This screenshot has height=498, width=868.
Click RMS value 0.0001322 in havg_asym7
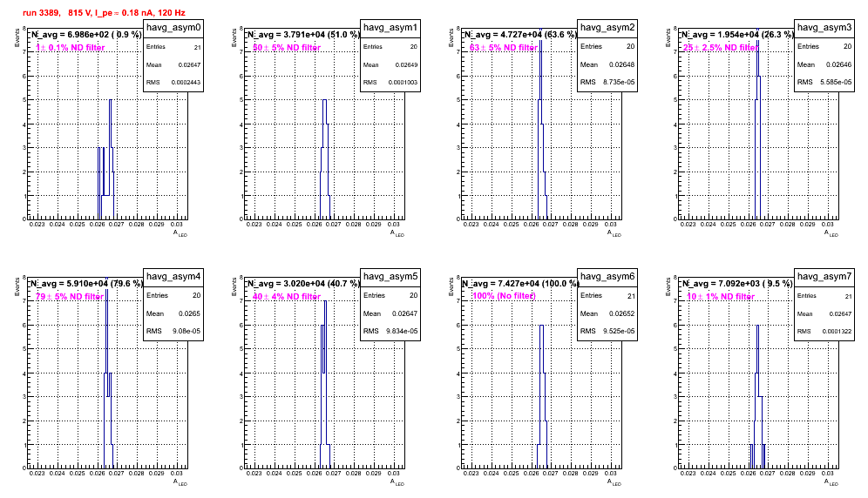pos(837,332)
